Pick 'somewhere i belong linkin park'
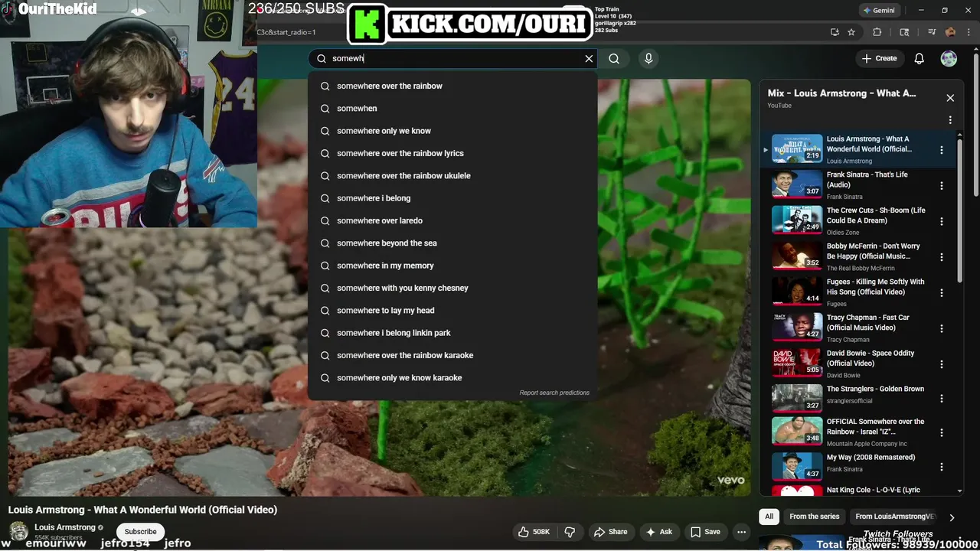Screen dimensions: 980x551 pos(452,333)
